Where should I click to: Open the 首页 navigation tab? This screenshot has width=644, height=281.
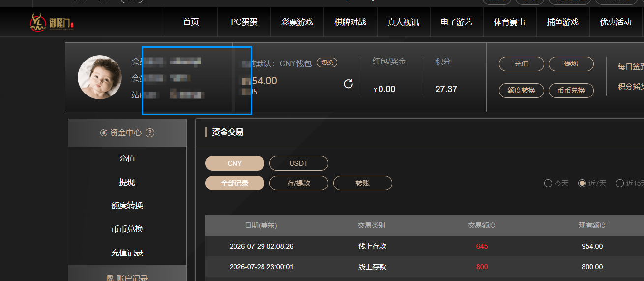[x=191, y=22]
